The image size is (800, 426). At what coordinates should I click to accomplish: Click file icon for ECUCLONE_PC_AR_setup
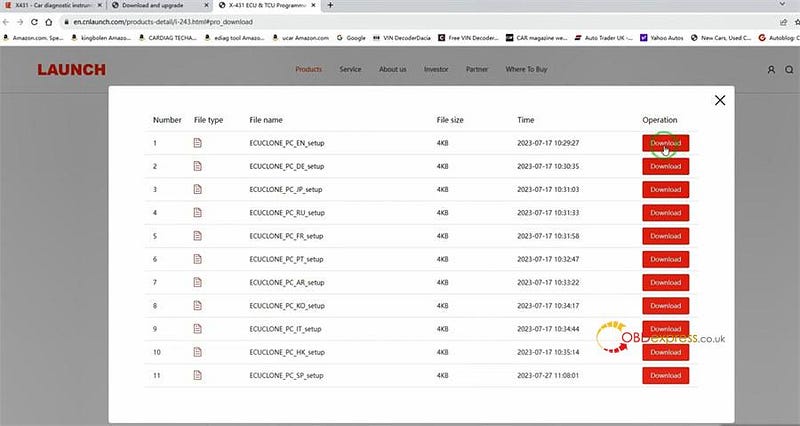coord(197,282)
